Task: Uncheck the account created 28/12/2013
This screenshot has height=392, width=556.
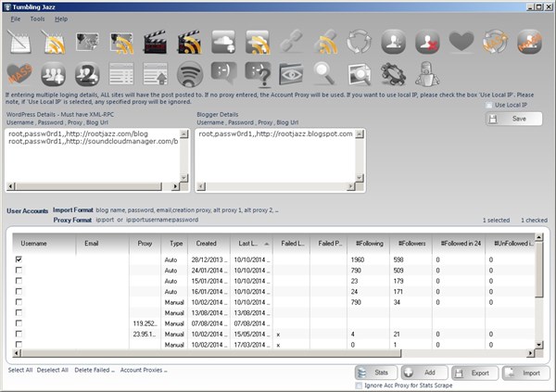Action: 19,259
